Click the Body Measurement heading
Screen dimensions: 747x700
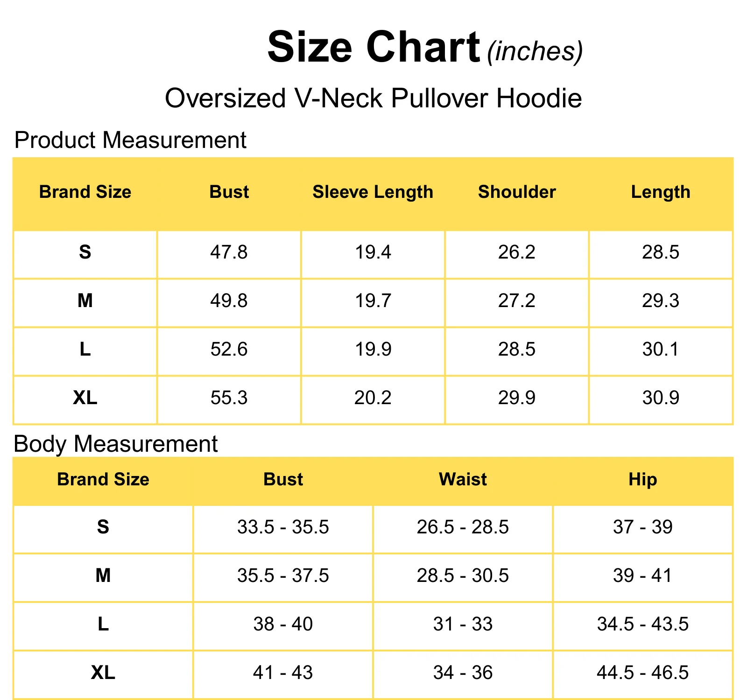pos(116,444)
